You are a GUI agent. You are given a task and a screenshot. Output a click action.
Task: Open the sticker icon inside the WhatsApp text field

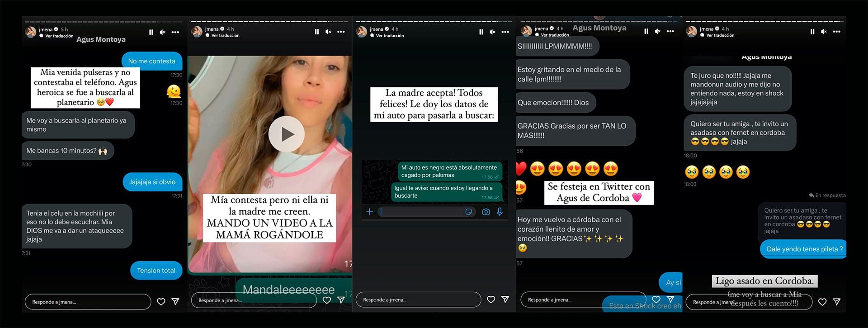pos(469,212)
